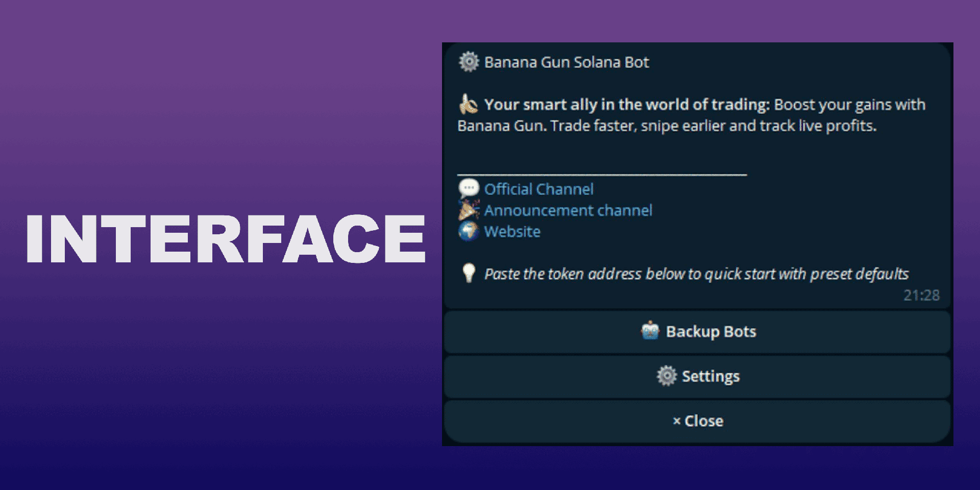
Task: Click the party popper icon beside Announcement channel
Action: [x=468, y=210]
